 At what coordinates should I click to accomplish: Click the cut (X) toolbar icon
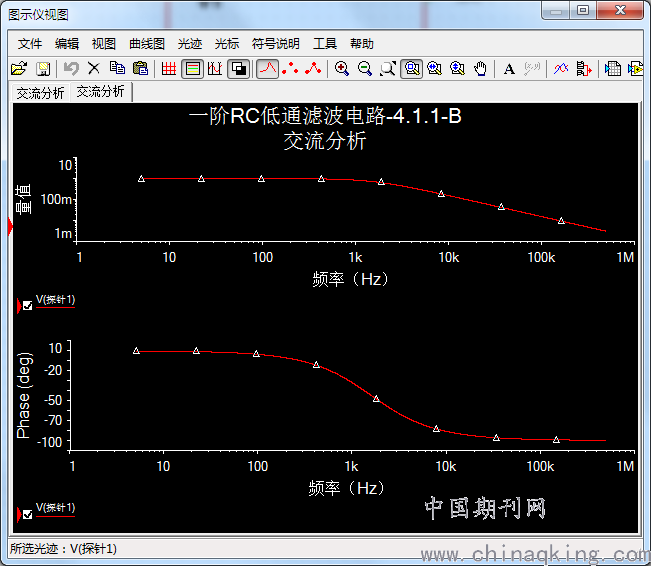point(93,69)
